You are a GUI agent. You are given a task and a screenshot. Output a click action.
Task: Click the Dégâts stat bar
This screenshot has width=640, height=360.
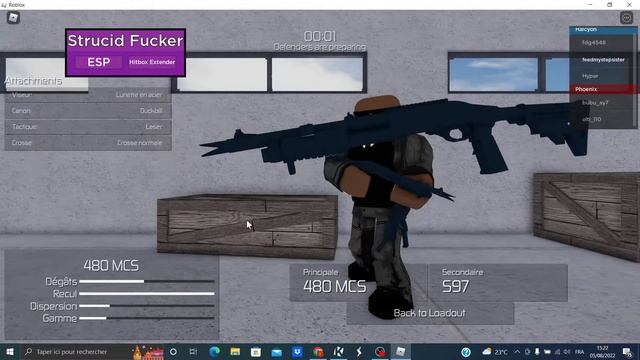pos(147,281)
